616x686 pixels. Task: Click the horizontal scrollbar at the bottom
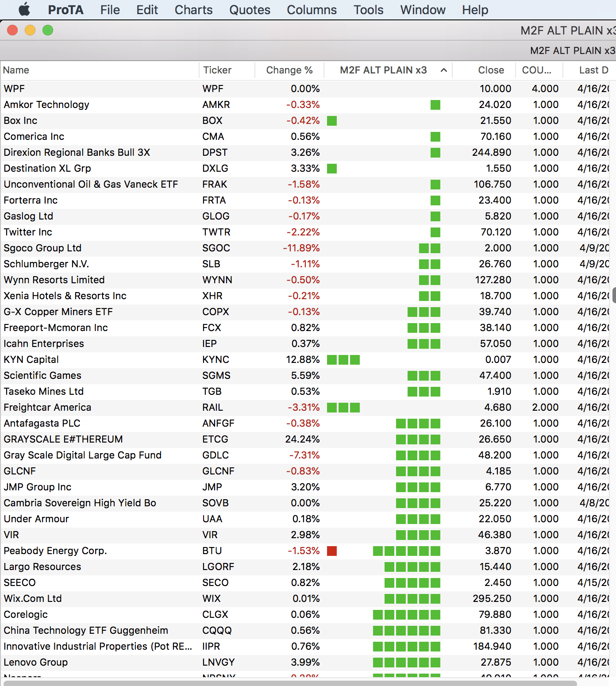click(x=290, y=683)
